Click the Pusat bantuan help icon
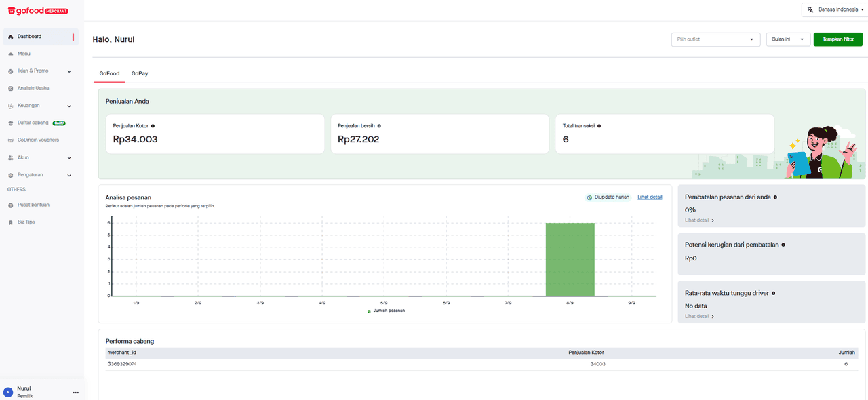The width and height of the screenshot is (868, 400). (x=10, y=205)
